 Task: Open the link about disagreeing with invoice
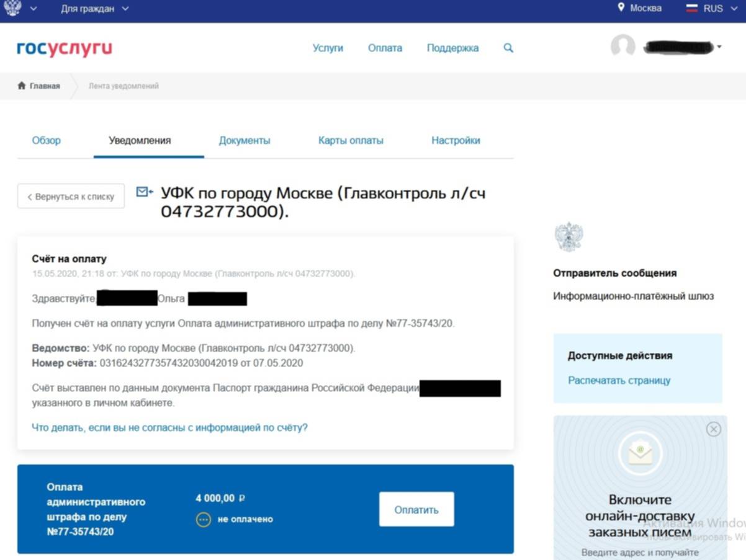click(x=169, y=427)
